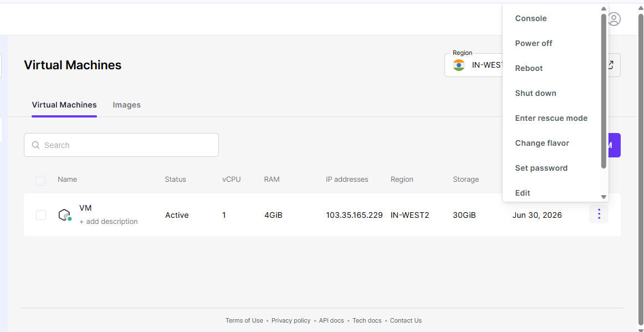The height and width of the screenshot is (332, 644).
Task: Click the 4GiB RAM cell
Action: [x=274, y=215]
